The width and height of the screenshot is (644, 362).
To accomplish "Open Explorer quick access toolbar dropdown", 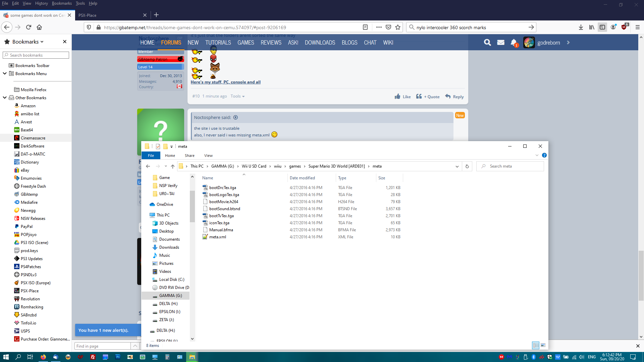I will [171, 146].
